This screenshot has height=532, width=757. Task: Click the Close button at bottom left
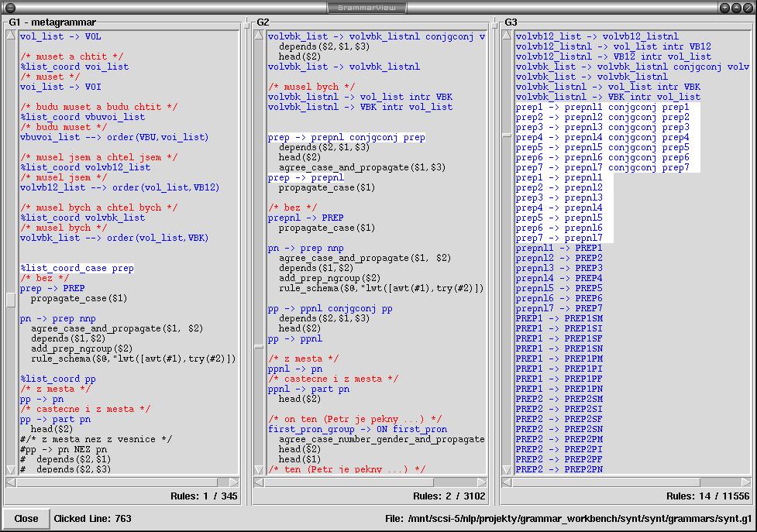pyautogui.click(x=26, y=519)
